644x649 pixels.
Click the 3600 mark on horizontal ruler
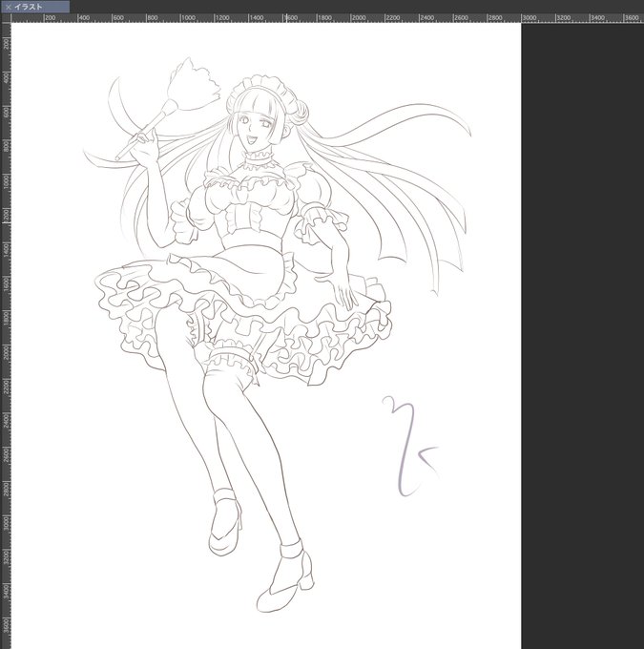tap(632, 18)
